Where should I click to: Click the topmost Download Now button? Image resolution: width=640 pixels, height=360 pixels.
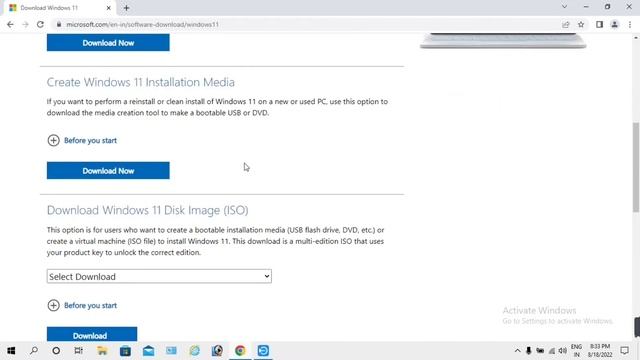108,43
